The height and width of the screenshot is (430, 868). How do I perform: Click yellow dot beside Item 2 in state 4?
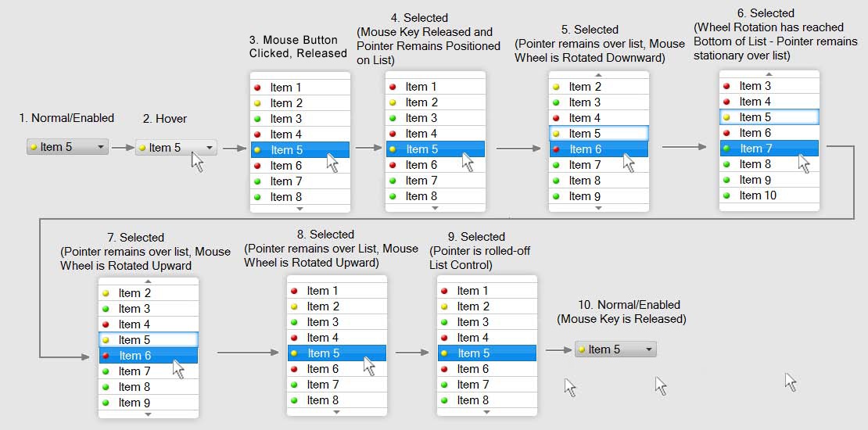point(393,102)
